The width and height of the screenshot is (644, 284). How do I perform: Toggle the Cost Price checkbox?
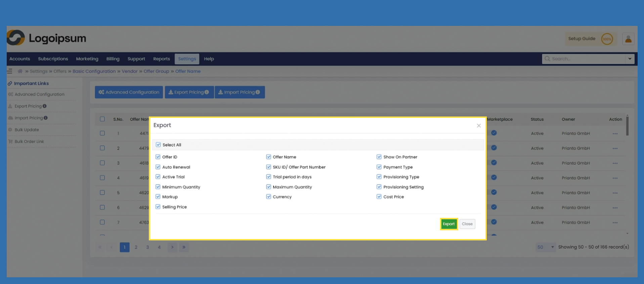(x=379, y=197)
